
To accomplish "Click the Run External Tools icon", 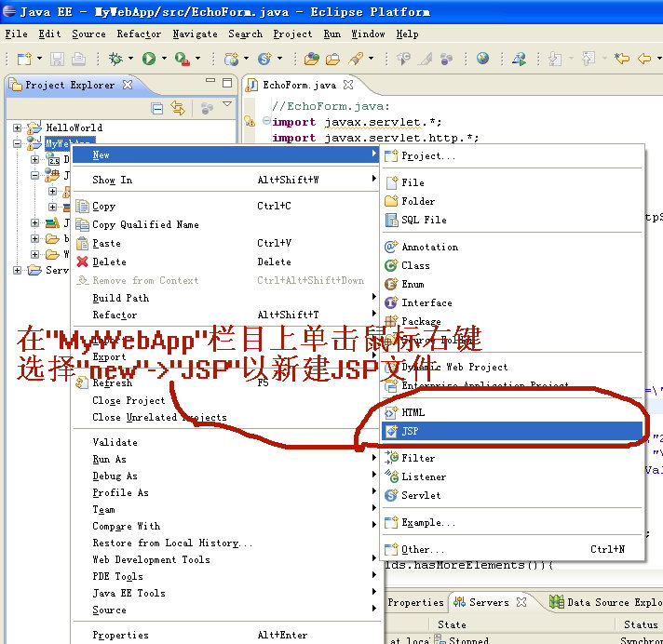I will coord(183,59).
